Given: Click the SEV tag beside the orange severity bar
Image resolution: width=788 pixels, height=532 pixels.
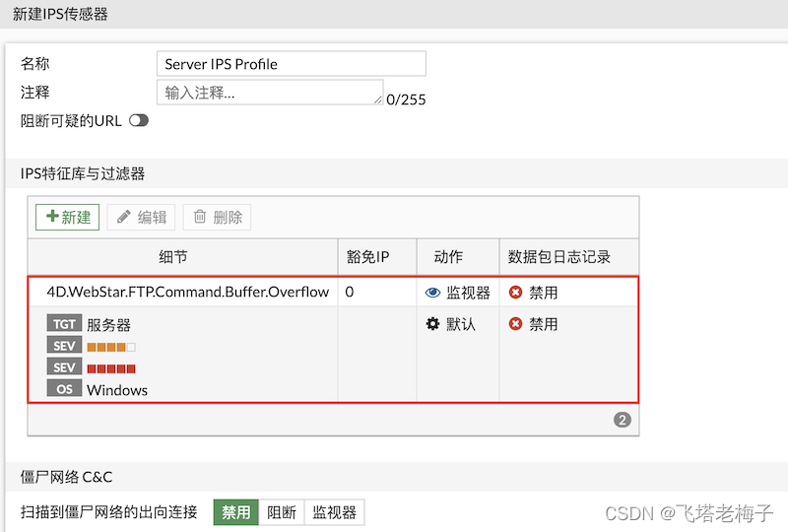Looking at the screenshot, I should coord(64,346).
